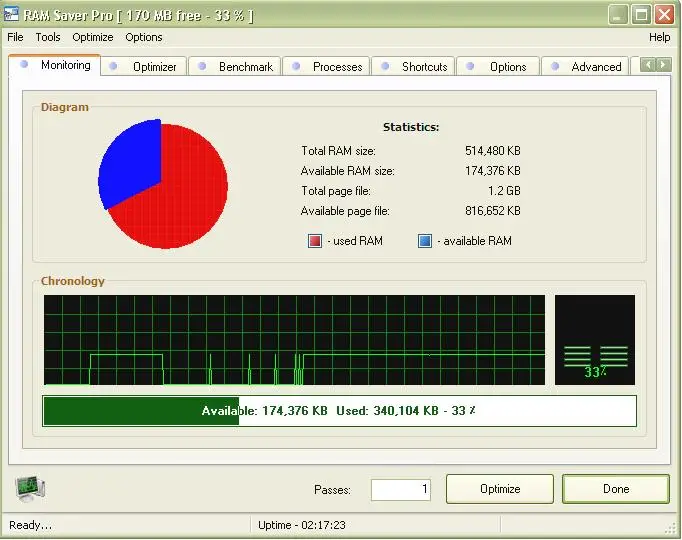Click the '- used RAM' legend text

coord(355,241)
